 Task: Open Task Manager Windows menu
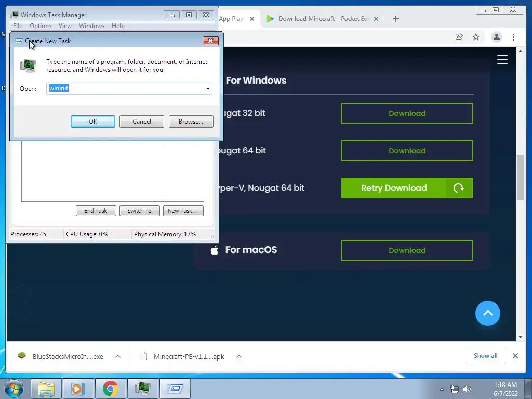[x=91, y=26]
